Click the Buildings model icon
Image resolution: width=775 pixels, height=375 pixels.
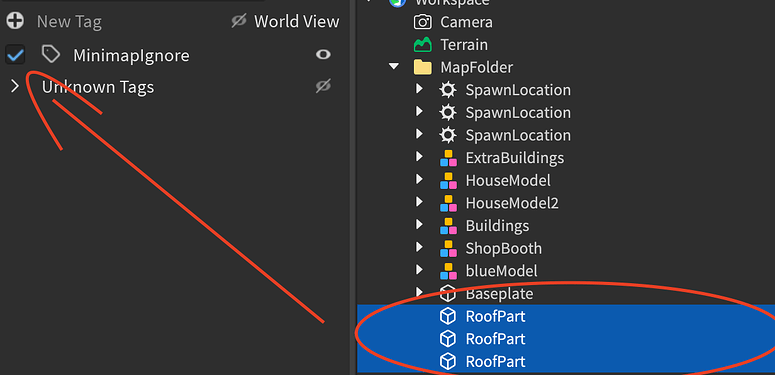coord(448,226)
